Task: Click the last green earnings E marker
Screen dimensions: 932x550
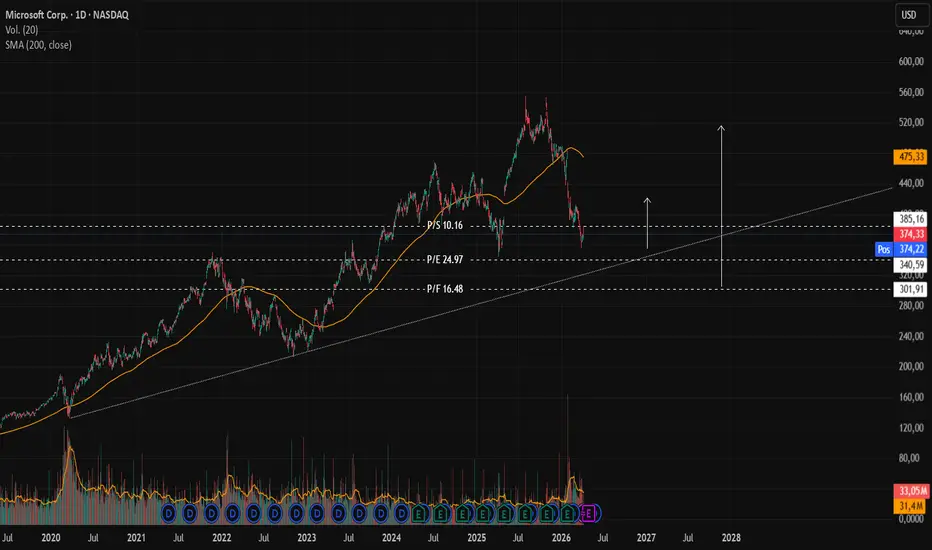Action: (568, 513)
